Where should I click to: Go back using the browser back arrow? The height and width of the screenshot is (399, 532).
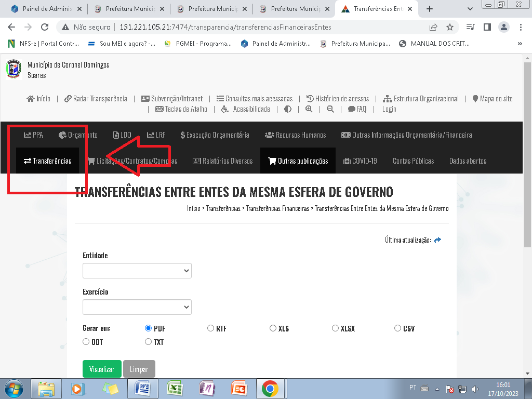(x=11, y=27)
